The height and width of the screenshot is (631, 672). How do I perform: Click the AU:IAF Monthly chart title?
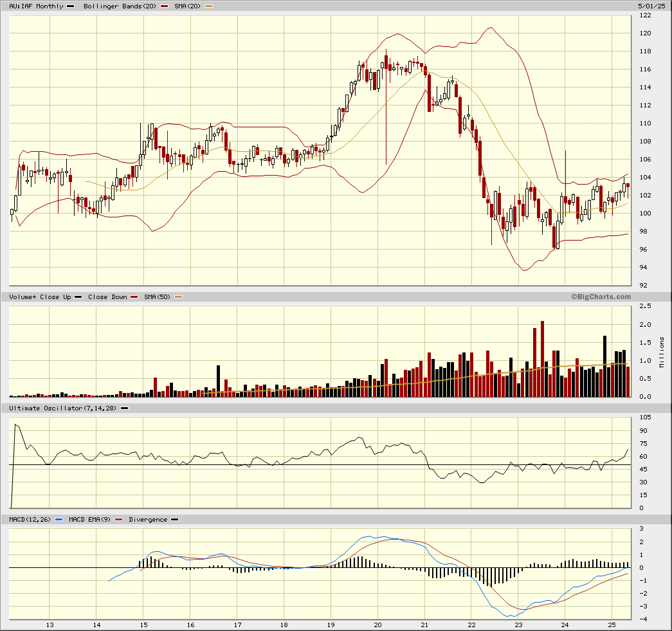point(36,6)
